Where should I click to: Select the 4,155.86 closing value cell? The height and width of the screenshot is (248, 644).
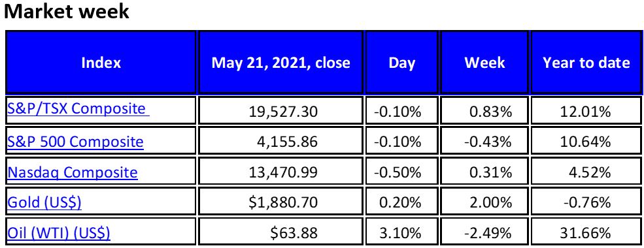(280, 142)
